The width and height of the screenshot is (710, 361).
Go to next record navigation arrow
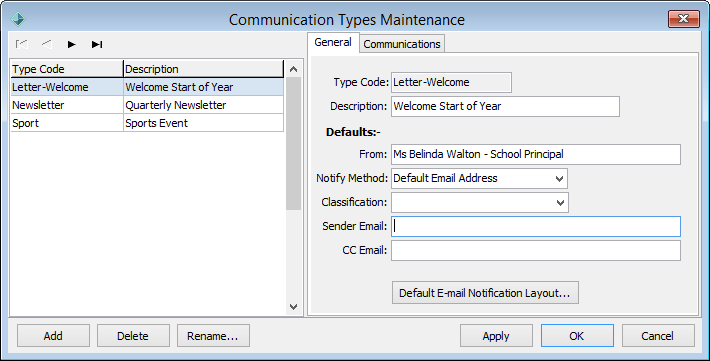coord(72,44)
